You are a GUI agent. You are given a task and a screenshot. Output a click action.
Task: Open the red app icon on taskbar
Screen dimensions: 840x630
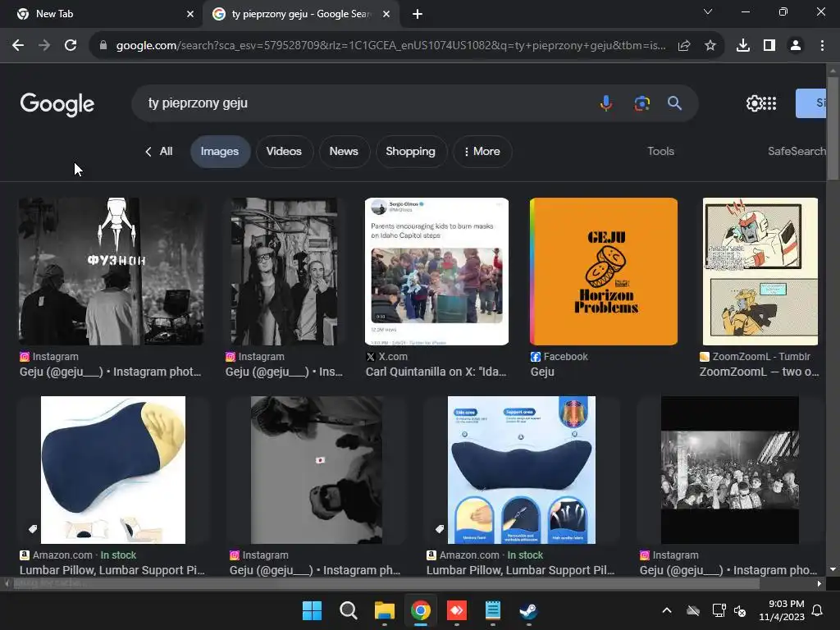point(456,610)
